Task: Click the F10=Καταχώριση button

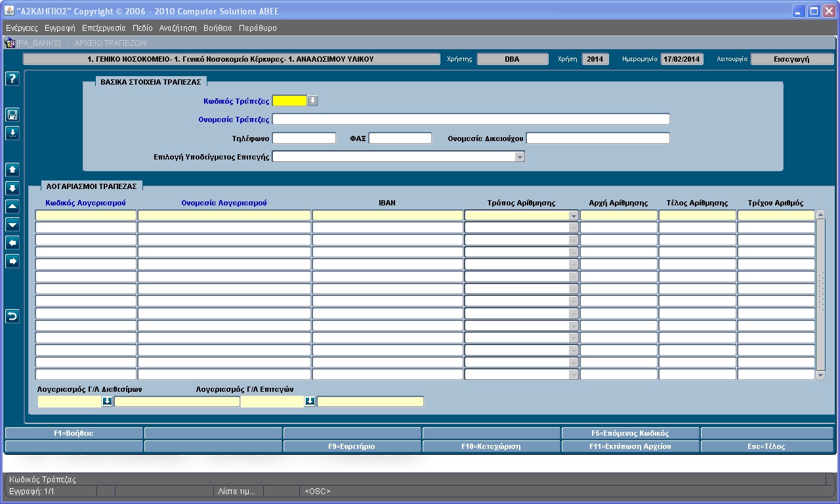Action: tap(491, 446)
